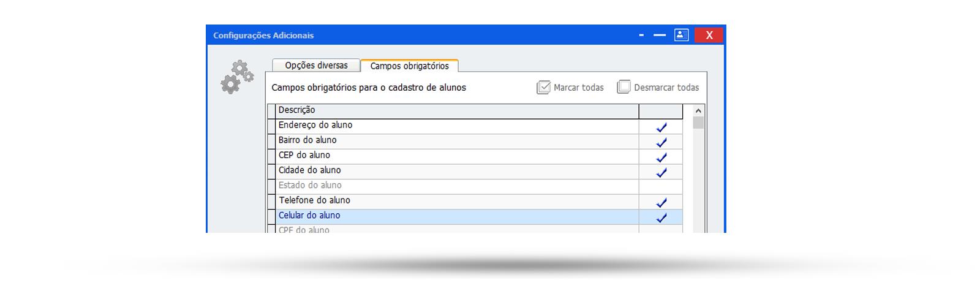Select the Estado do aluno row text
The height and width of the screenshot is (288, 980).
[x=310, y=185]
